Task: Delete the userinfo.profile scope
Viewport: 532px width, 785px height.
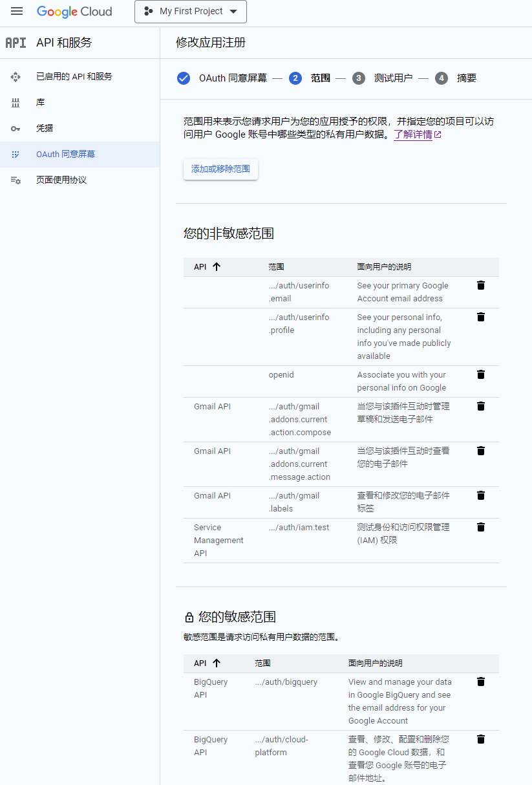Action: (x=481, y=317)
